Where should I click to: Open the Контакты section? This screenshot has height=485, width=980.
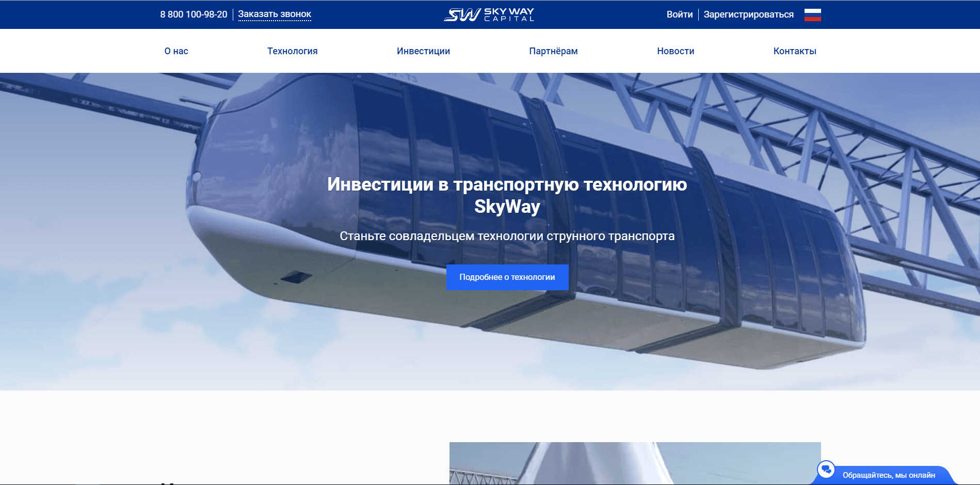coord(794,51)
